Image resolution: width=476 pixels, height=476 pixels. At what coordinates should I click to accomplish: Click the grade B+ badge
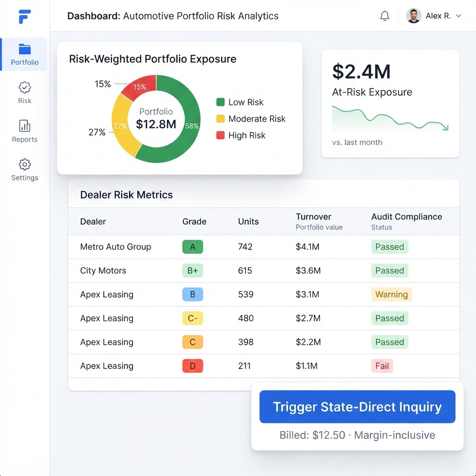pos(192,271)
